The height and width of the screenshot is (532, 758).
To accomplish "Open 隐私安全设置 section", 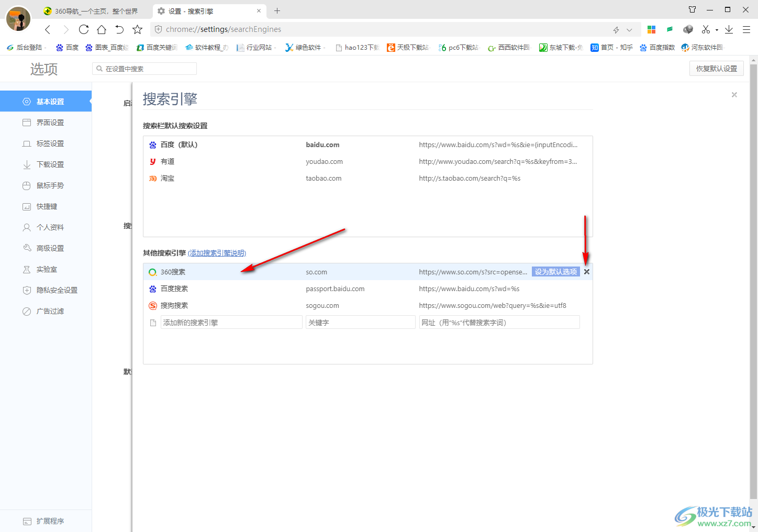I will 46,290.
